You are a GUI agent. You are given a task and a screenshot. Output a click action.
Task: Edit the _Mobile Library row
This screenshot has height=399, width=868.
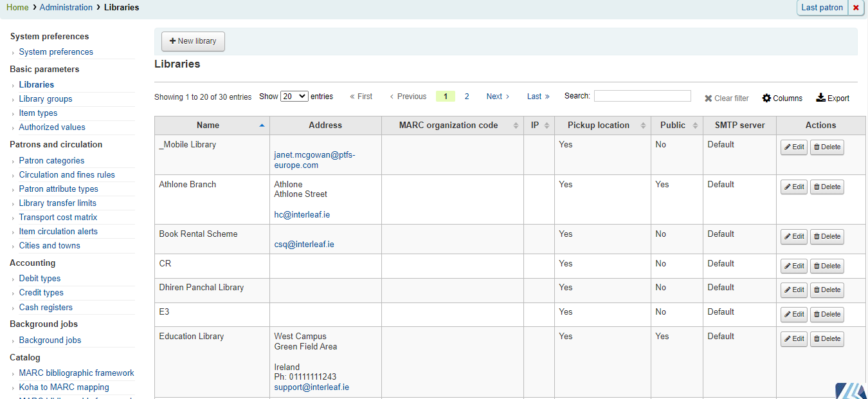[x=794, y=147]
